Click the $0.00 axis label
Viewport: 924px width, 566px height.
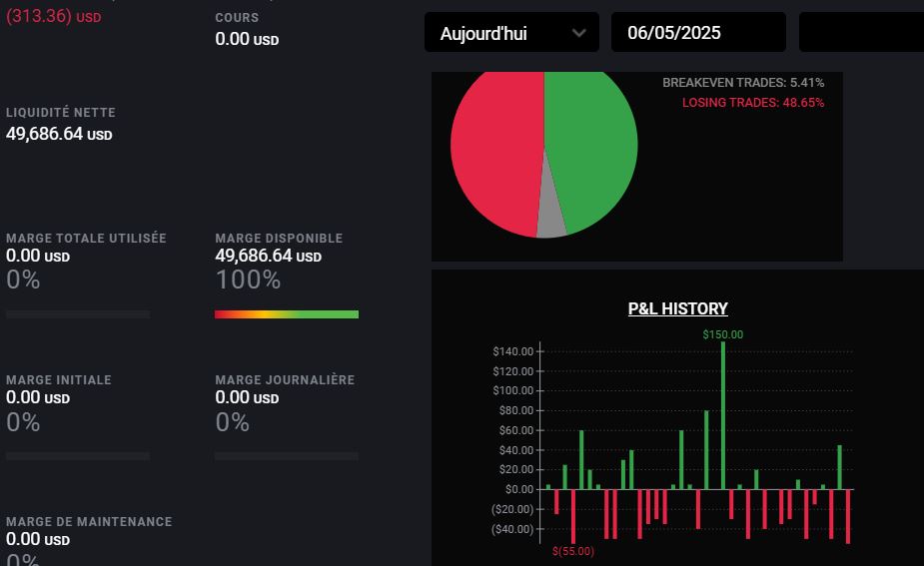click(x=519, y=489)
